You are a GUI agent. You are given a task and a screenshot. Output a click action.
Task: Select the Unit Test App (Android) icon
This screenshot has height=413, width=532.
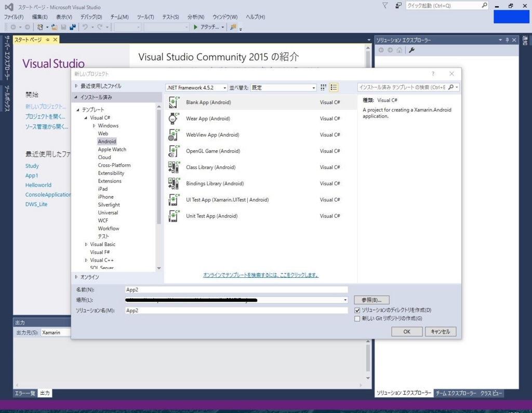[174, 216]
